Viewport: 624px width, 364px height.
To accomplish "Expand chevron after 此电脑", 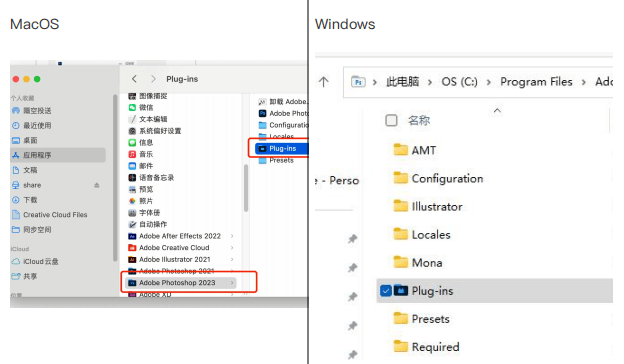I will [x=430, y=82].
